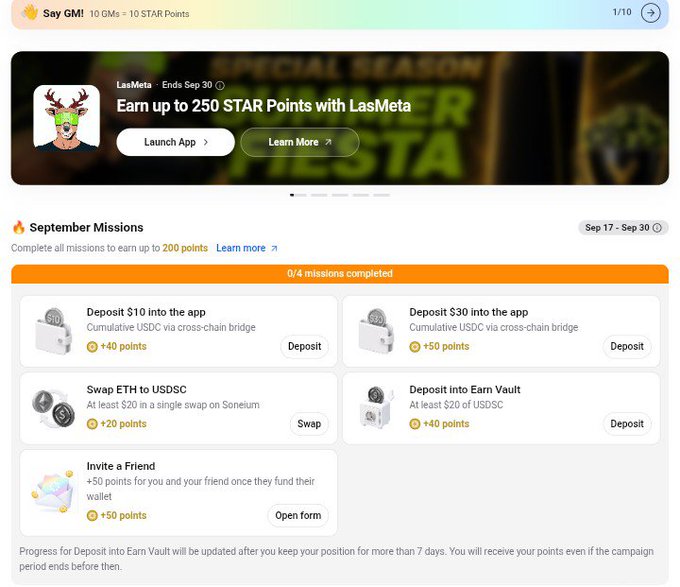The image size is (680, 587).
Task: Click the 0/4 missions completed progress bar
Action: (340, 274)
